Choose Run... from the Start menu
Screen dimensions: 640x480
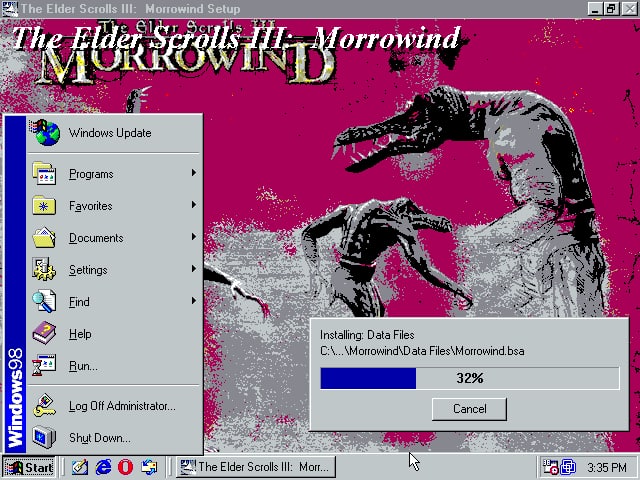114,366
